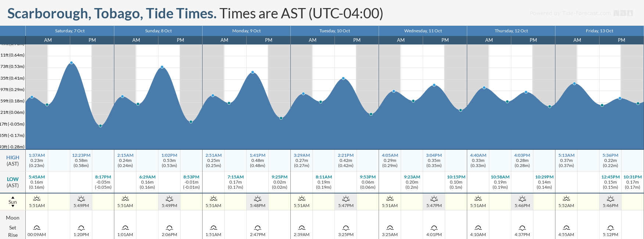Select the Friday, 13 Oct day header
Viewport: 644px width, 239px height.
coord(600,31)
